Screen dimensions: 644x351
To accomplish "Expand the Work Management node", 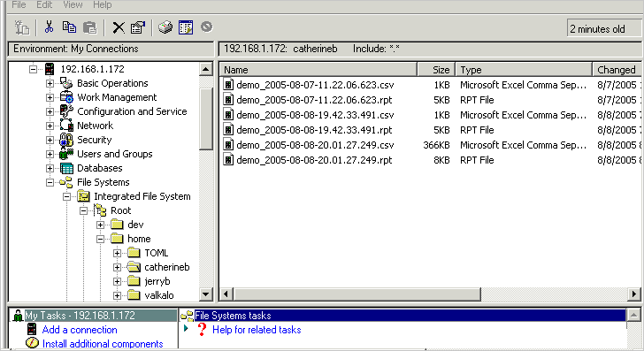I will pyautogui.click(x=50, y=98).
